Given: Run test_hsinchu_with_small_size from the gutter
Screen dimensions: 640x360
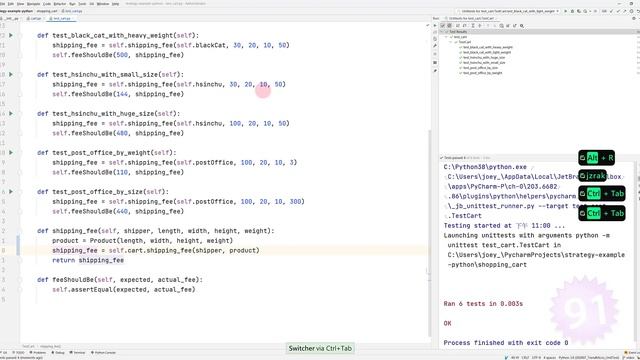Looking at the screenshot, I should coord(11,75).
